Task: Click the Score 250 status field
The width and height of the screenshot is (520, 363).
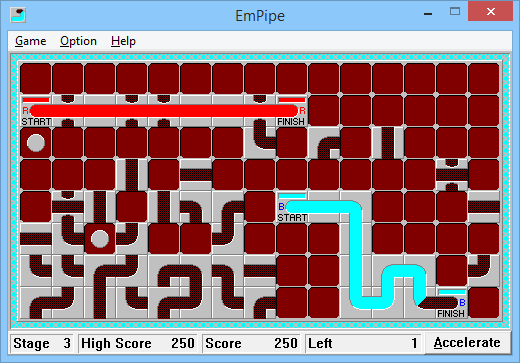Action: pos(251,343)
